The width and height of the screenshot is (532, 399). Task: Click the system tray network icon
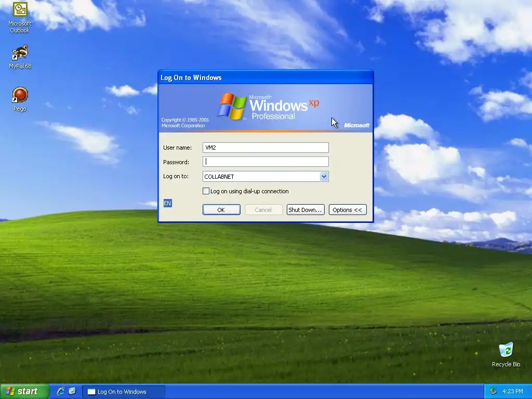(x=494, y=391)
